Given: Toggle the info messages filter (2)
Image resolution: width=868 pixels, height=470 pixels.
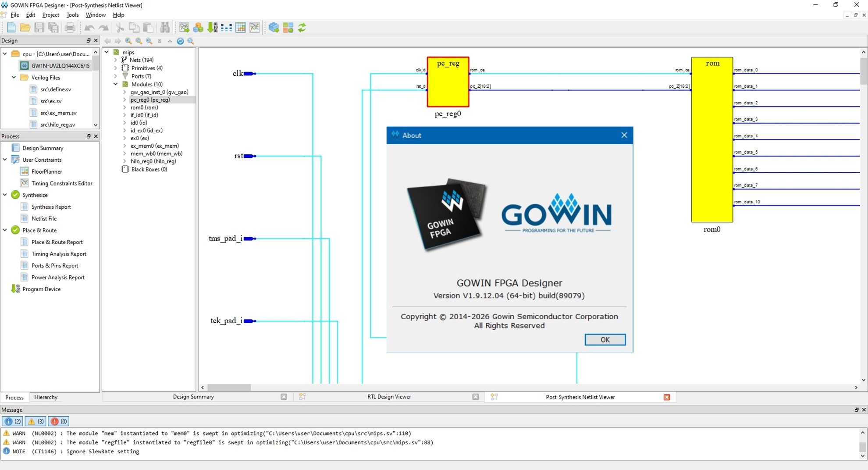Looking at the screenshot, I should (x=13, y=421).
